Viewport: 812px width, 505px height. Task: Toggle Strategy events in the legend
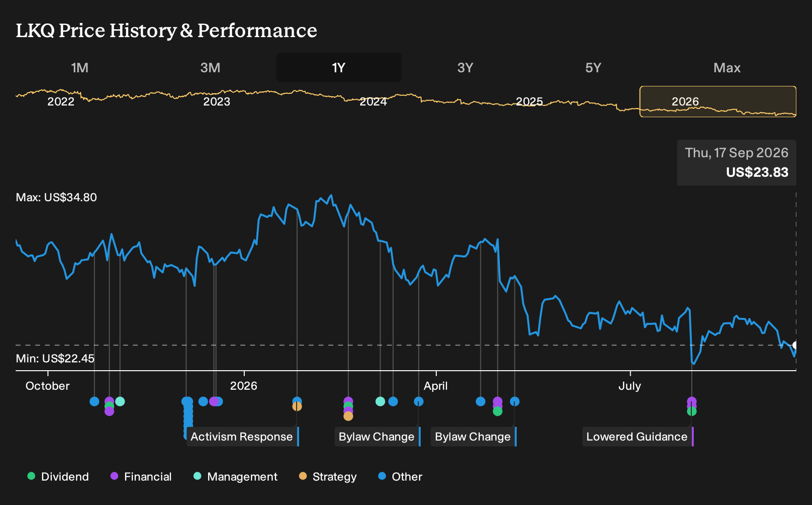point(328,477)
